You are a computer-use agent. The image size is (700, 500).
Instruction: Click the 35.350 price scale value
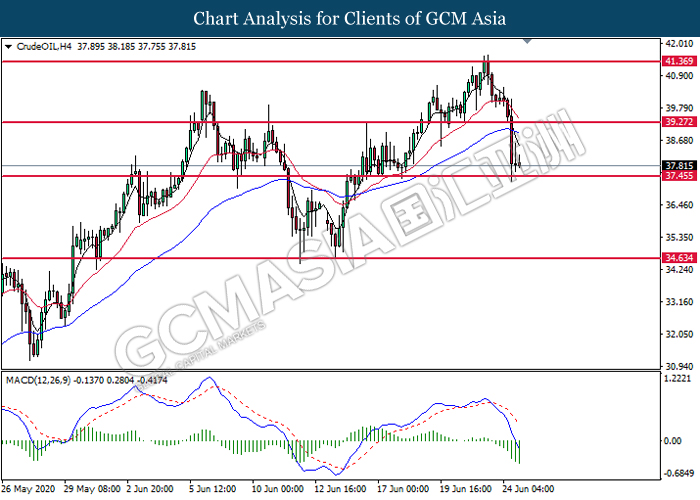[679, 237]
